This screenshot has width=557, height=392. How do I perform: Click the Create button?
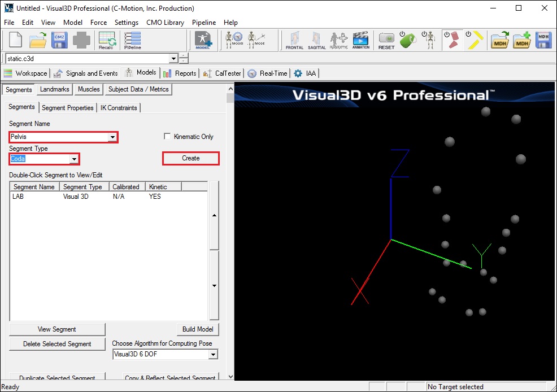pos(191,158)
